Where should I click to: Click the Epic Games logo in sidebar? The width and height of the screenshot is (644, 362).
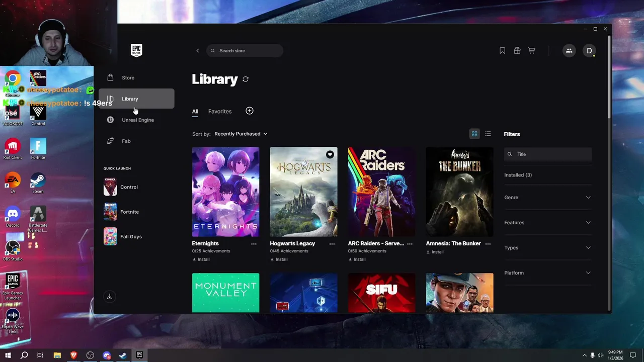136,50
